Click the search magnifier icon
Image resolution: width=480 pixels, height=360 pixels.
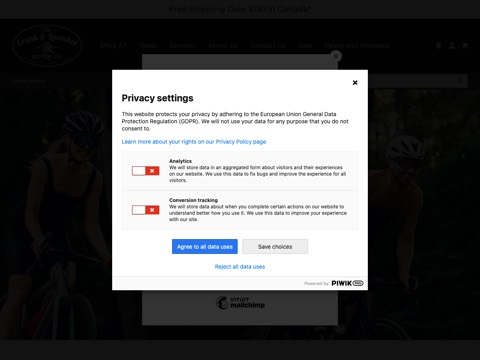(x=460, y=81)
